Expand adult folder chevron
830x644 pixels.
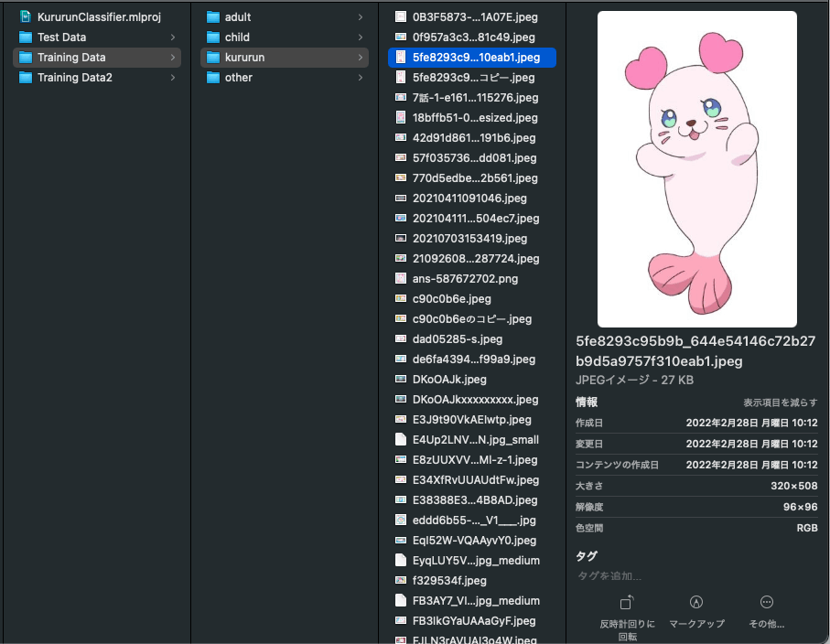click(360, 17)
